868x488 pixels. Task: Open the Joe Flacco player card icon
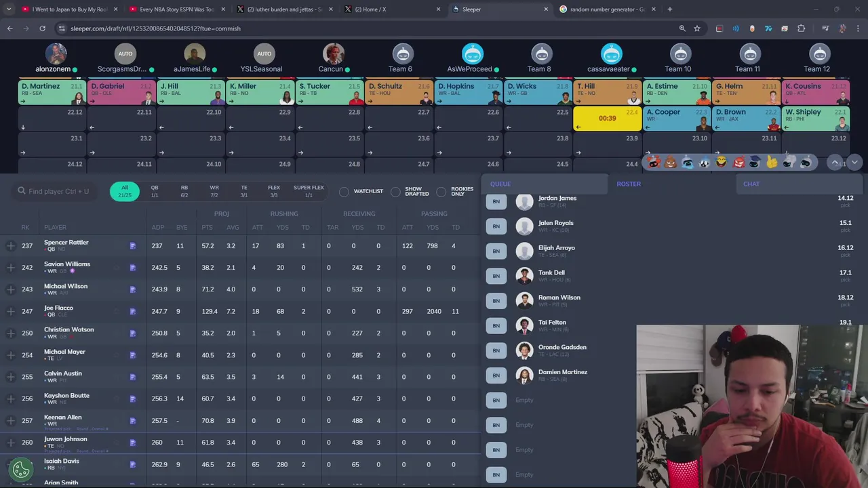pyautogui.click(x=133, y=312)
